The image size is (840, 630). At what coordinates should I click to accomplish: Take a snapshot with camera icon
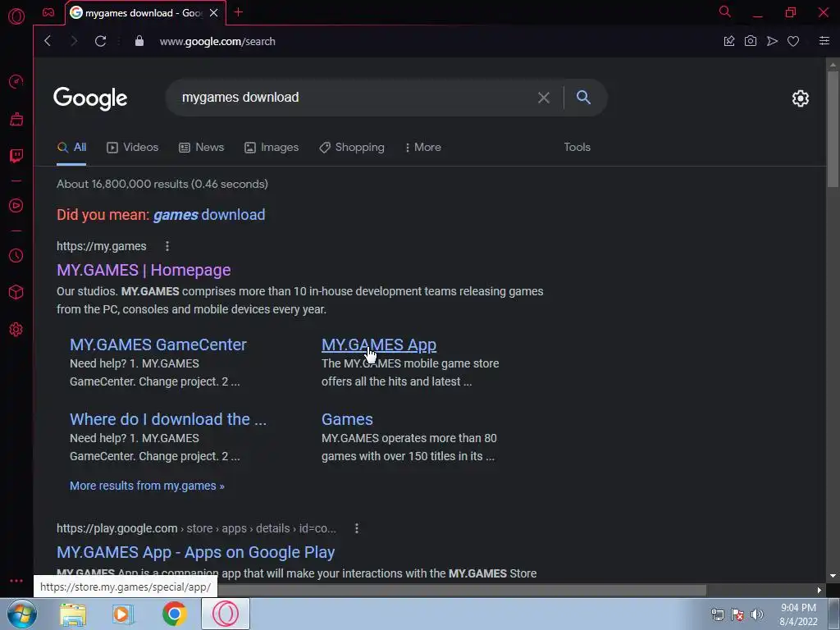tap(751, 41)
